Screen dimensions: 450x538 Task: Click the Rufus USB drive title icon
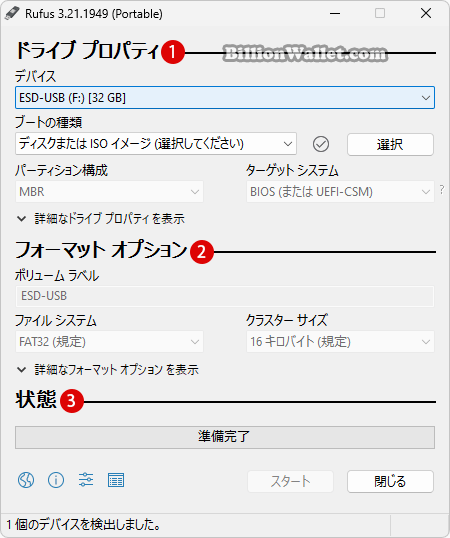(x=12, y=14)
